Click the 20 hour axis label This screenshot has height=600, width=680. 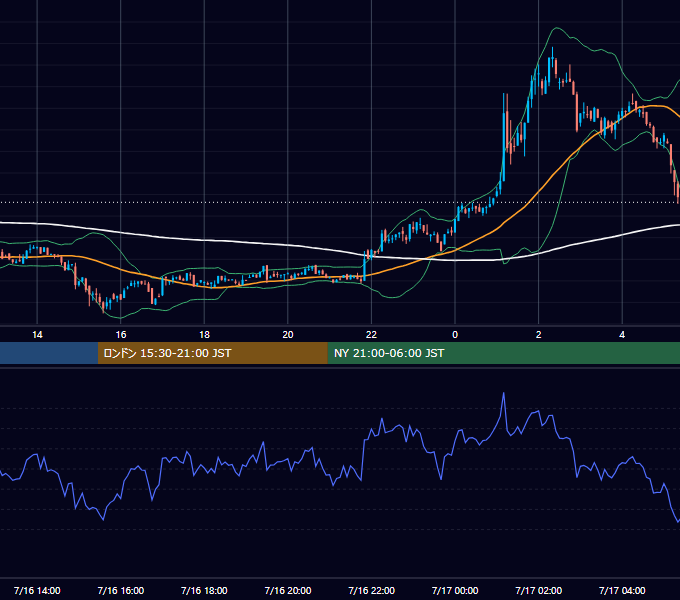click(x=288, y=335)
